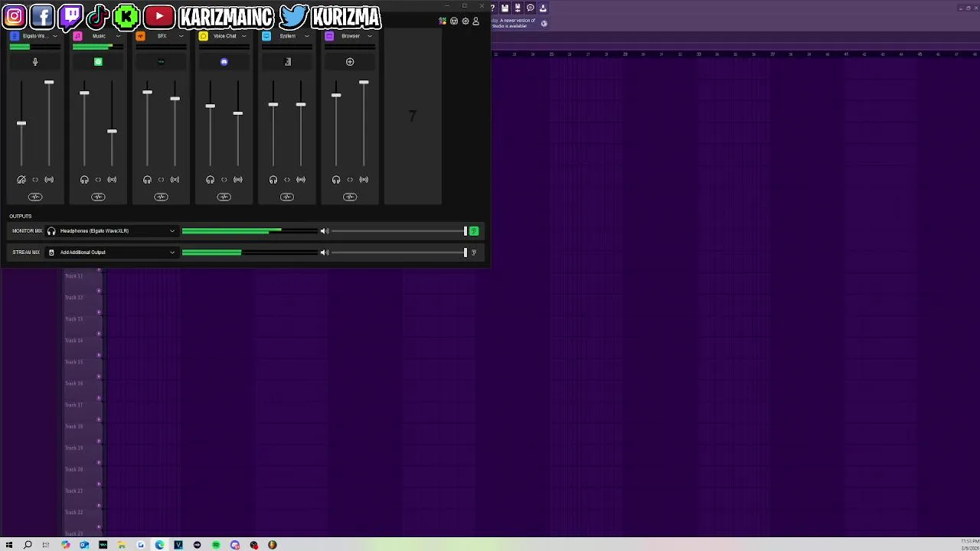The height and width of the screenshot is (551, 980).
Task: Click the Browser channel stream fader handle
Action: pyautogui.click(x=364, y=82)
